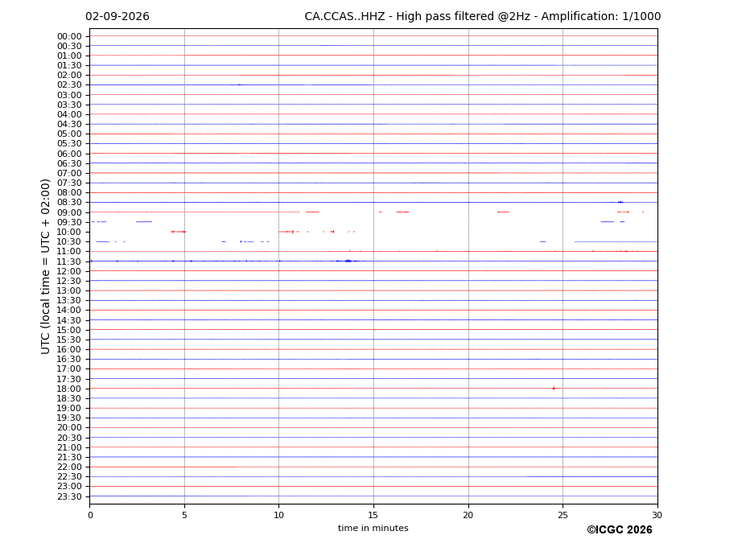Click the red cluster on 10:00 trace near minute 11
The width and height of the screenshot is (746, 560).
(289, 232)
